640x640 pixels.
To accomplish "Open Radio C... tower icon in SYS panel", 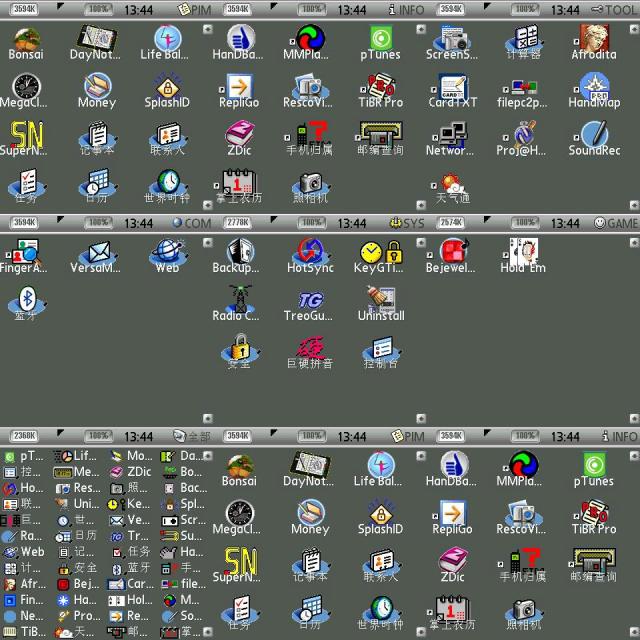I will (x=236, y=304).
